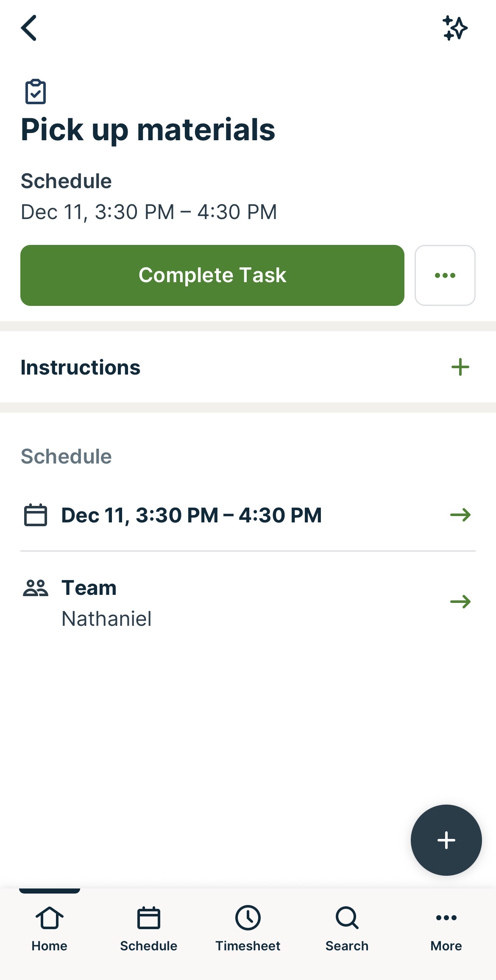Open team details via the right arrow
Image resolution: width=496 pixels, height=980 pixels.
(461, 601)
